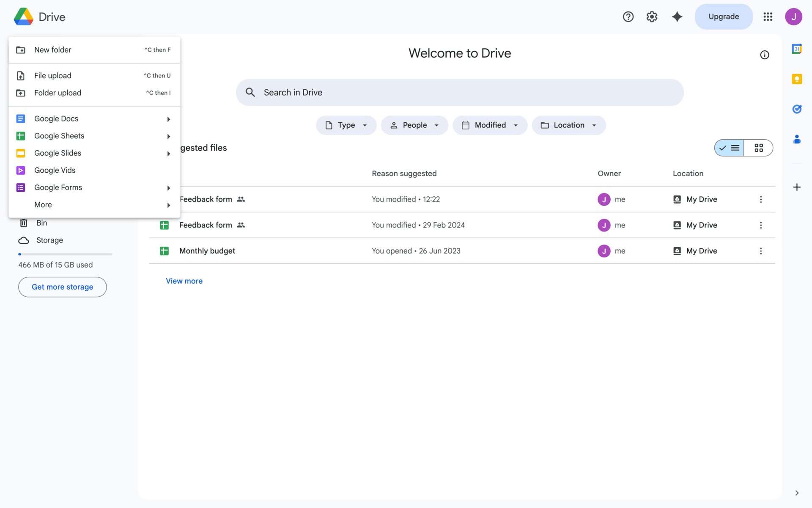This screenshot has height=508, width=812.
Task: Click the storage usage progress bar
Action: [65, 254]
